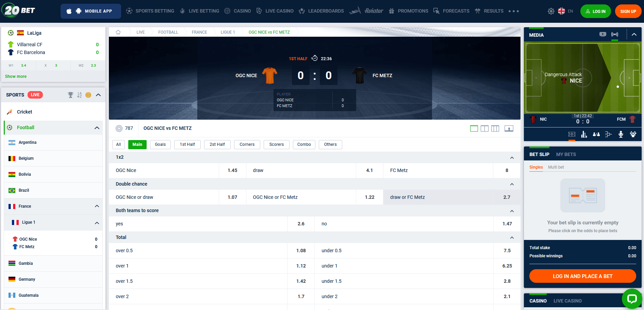Open lineups team icon in Media

point(633,134)
